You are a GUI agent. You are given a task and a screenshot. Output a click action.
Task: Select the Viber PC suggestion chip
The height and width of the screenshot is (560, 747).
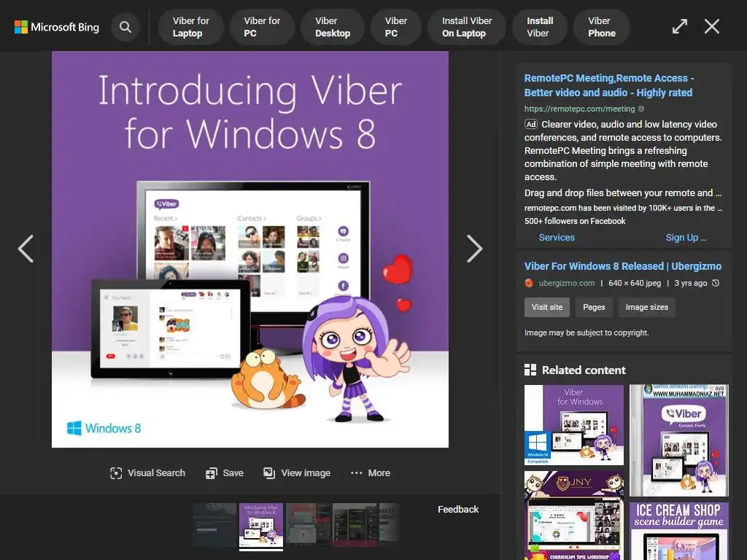[396, 27]
